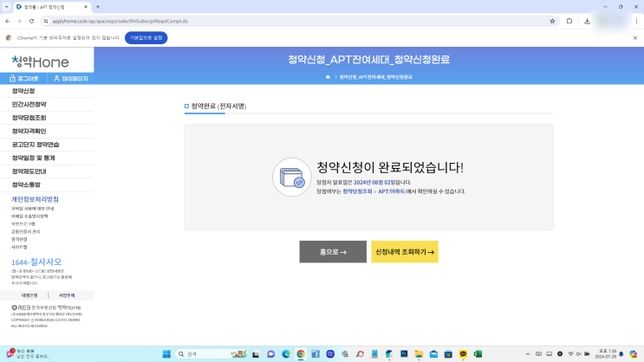Go back with the browser back arrow
Screen dimensions: 644x362
[x=8, y=22]
